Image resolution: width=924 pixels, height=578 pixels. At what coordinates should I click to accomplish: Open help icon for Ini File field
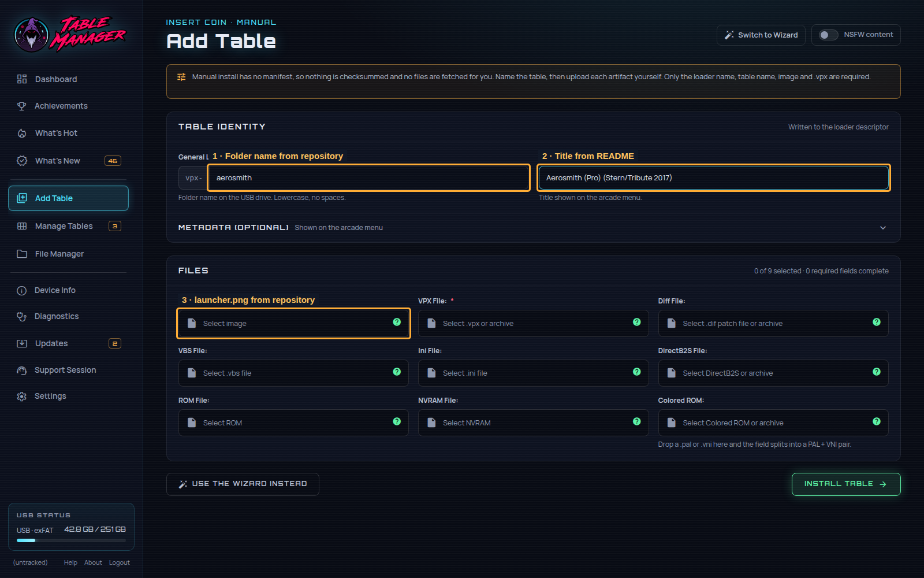click(636, 372)
